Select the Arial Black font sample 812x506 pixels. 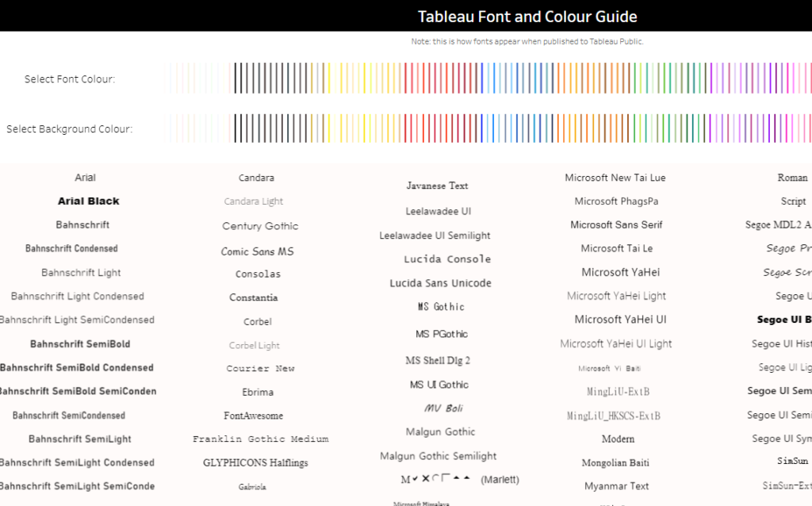(x=89, y=201)
